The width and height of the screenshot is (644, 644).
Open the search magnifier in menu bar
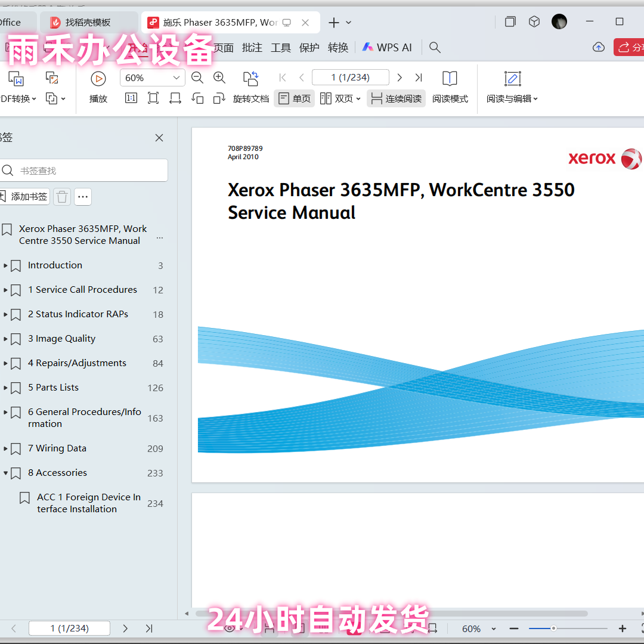[x=435, y=48]
